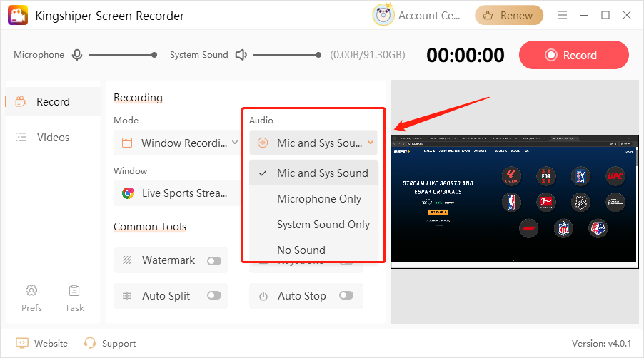Collapse the Audio Mic and Sys Sound dropdown

click(313, 143)
